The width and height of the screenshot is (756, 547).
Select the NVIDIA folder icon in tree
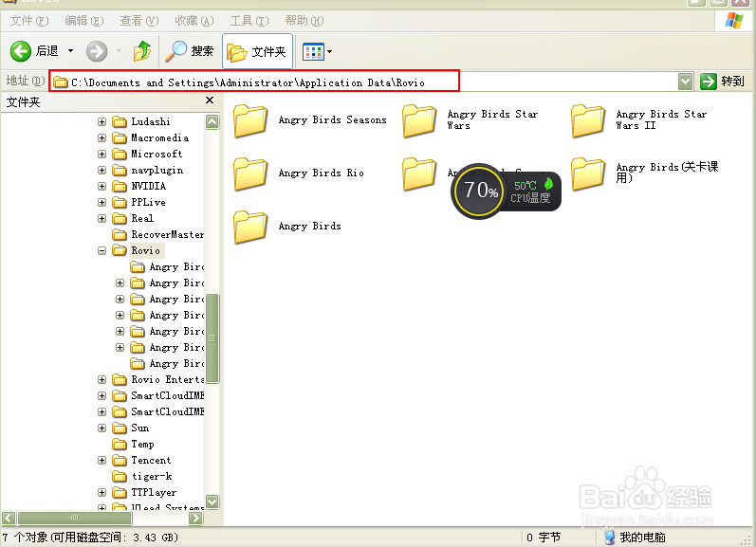[x=120, y=186]
